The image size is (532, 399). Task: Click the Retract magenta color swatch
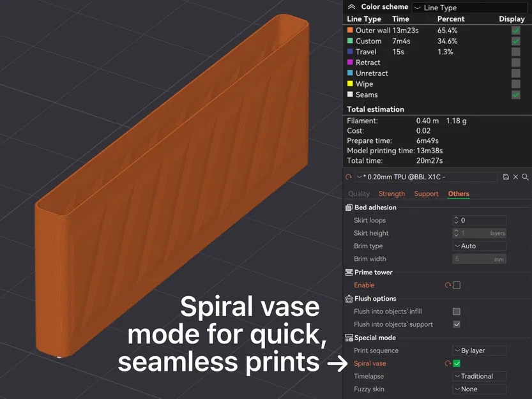point(350,62)
